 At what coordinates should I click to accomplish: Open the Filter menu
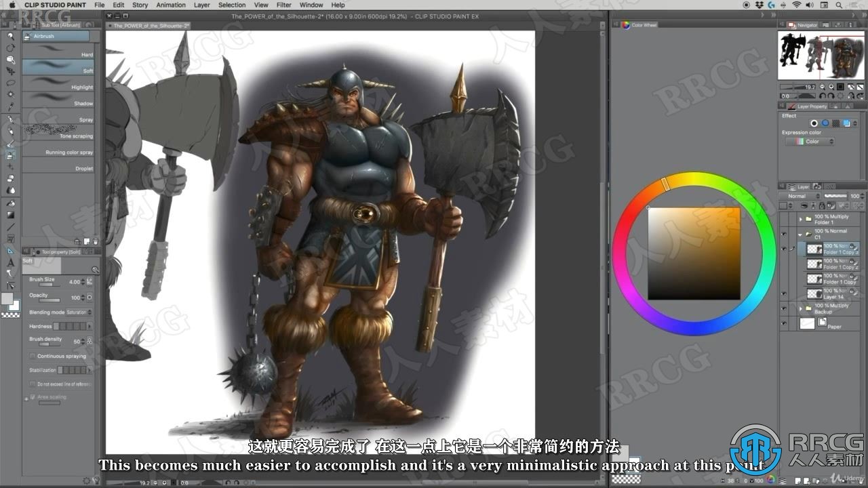point(283,5)
